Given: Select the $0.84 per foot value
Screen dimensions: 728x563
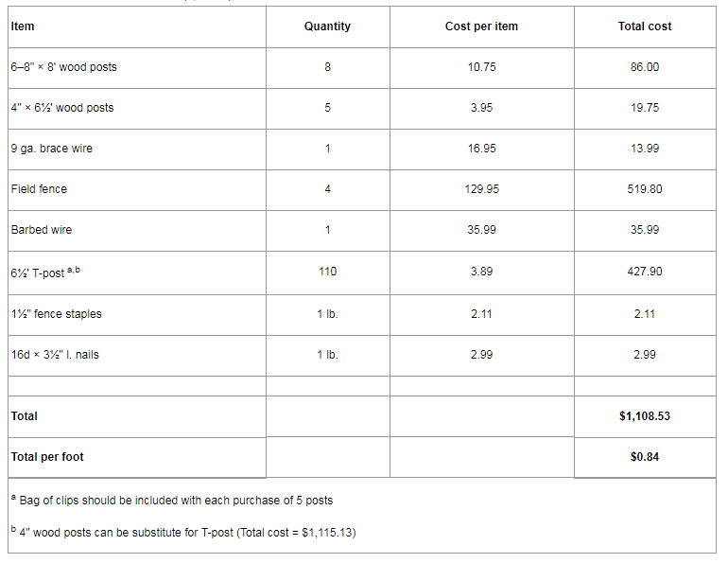Looking at the screenshot, I should click(645, 457).
